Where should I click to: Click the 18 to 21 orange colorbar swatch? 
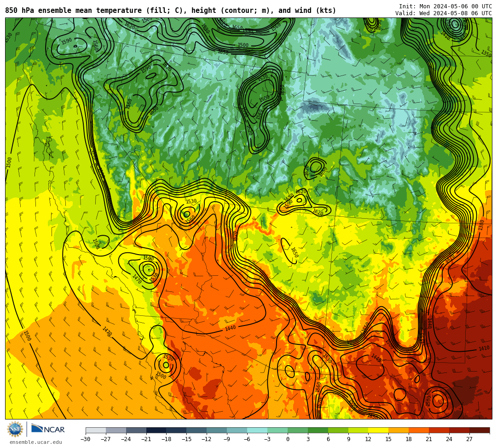pyautogui.click(x=419, y=430)
